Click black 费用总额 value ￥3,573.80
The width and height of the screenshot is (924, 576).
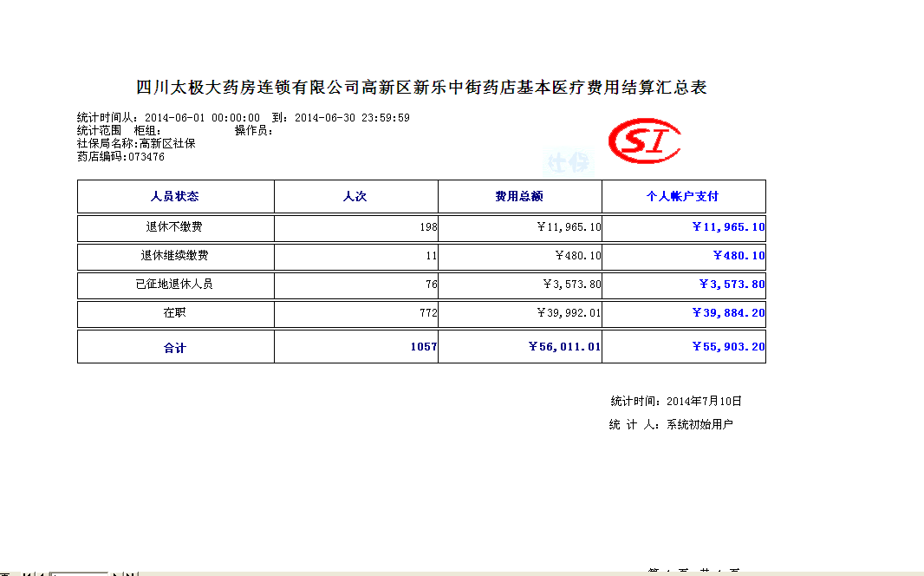571,285
